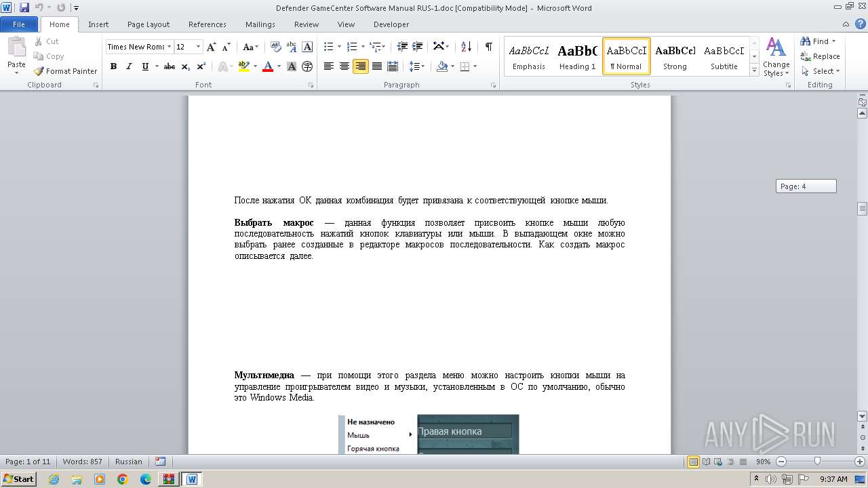The width and height of the screenshot is (868, 488).
Task: Click Undo in Quick Access toolbar
Action: click(39, 7)
